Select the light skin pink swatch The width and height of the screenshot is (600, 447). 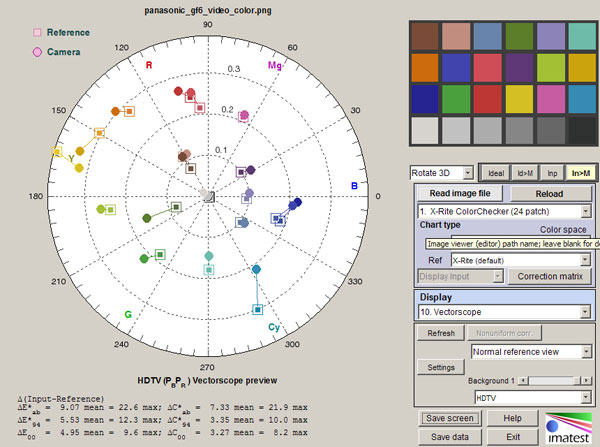(x=456, y=36)
